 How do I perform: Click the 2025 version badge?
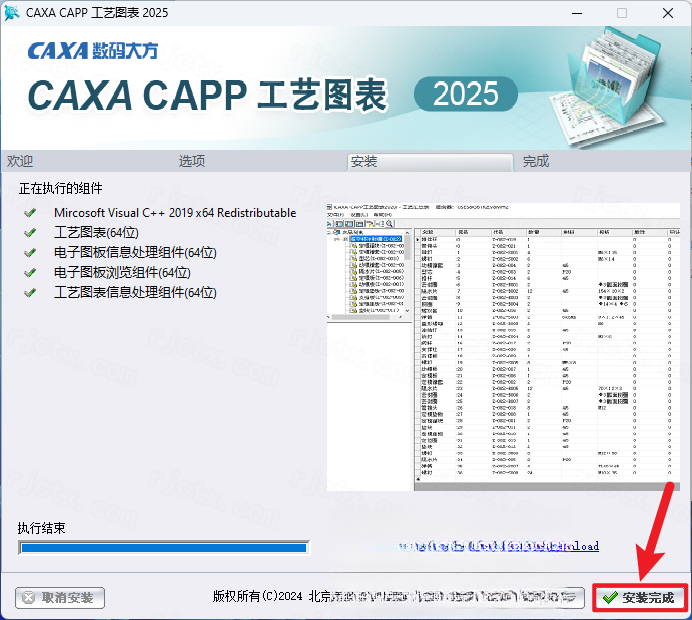point(466,94)
